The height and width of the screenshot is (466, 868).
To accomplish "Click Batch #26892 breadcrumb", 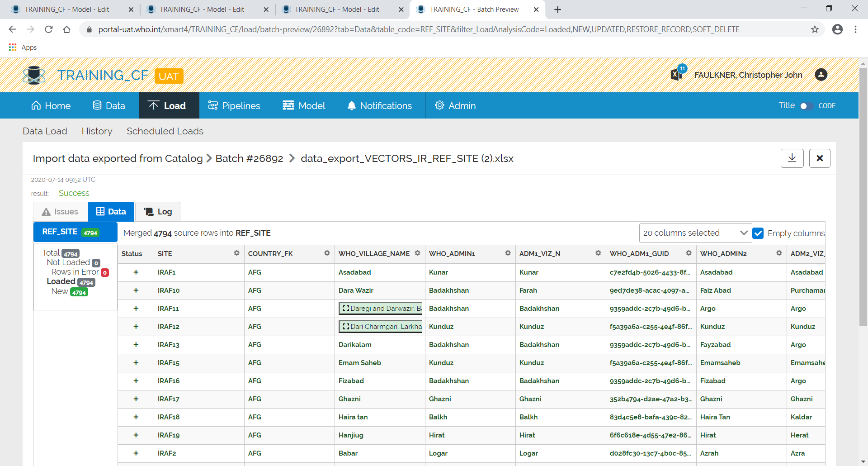I will (249, 159).
